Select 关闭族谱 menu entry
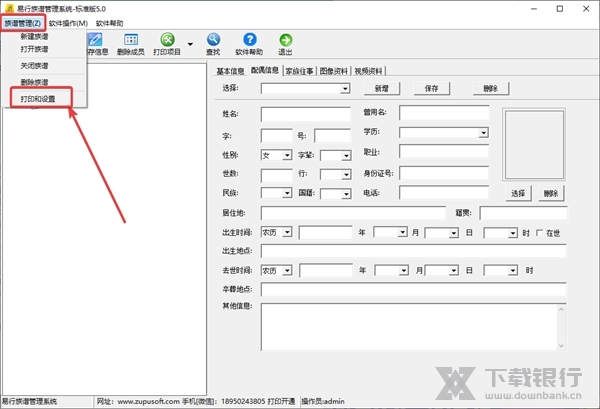This screenshot has height=409, width=600. pyautogui.click(x=34, y=66)
